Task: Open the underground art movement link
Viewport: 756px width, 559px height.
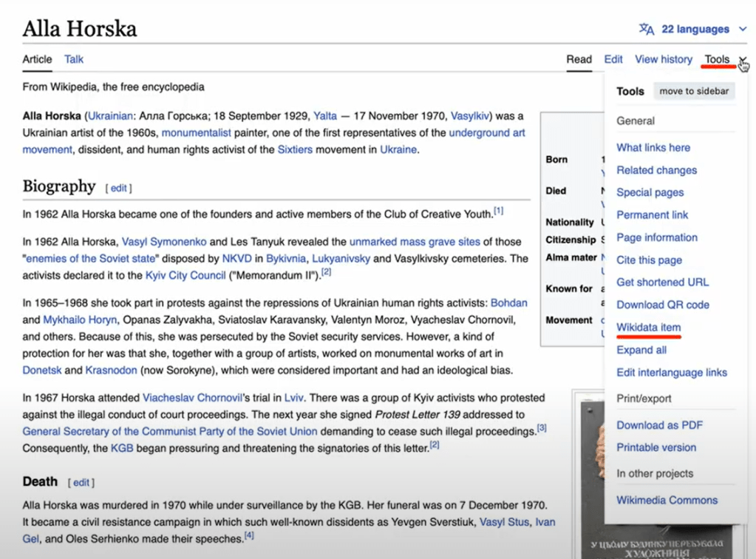Action: click(x=487, y=134)
